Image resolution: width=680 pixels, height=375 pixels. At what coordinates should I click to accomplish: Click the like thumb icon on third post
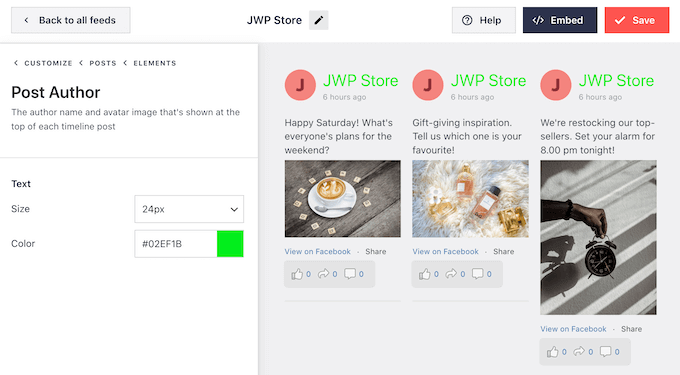point(552,352)
